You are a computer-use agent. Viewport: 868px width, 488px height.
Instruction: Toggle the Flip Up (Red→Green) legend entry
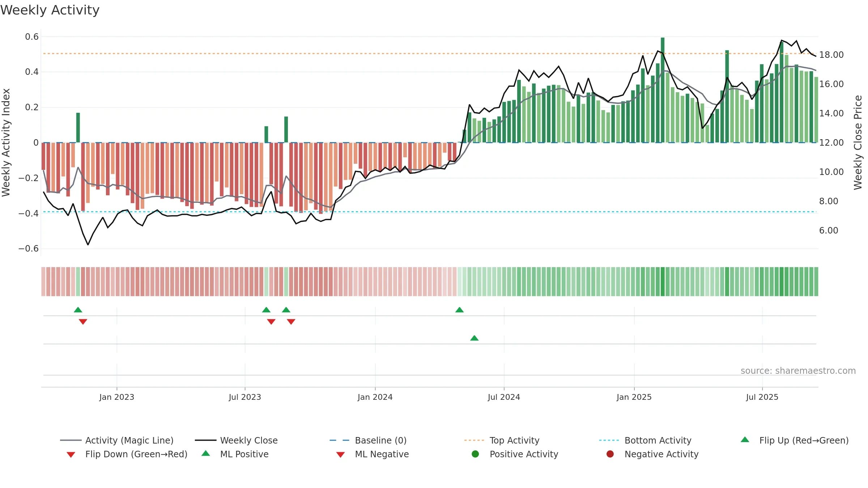pyautogui.click(x=794, y=440)
